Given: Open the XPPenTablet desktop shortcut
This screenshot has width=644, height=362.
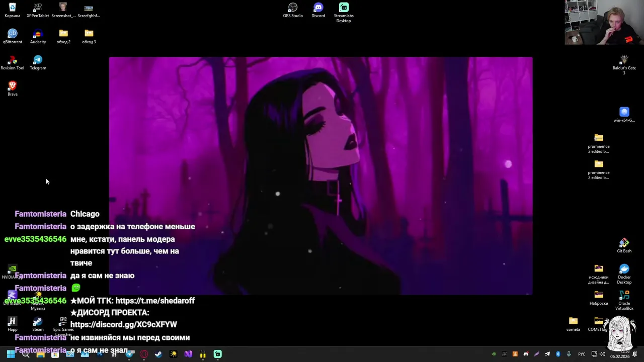Looking at the screenshot, I should pyautogui.click(x=38, y=10).
